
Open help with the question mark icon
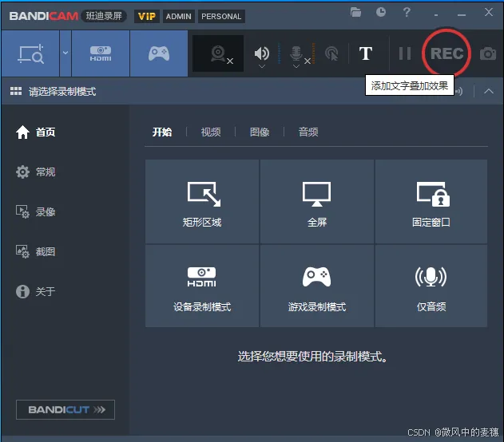(407, 12)
